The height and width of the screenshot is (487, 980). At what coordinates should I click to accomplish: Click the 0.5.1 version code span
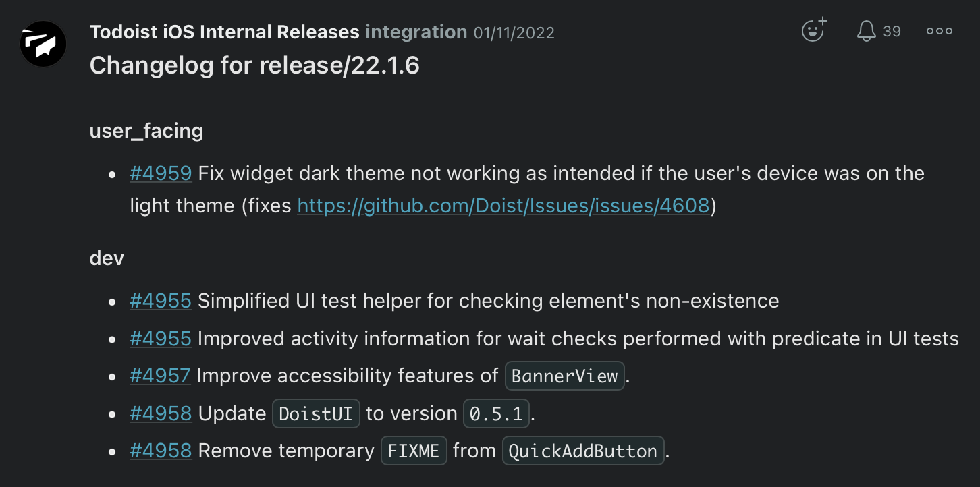[496, 413]
